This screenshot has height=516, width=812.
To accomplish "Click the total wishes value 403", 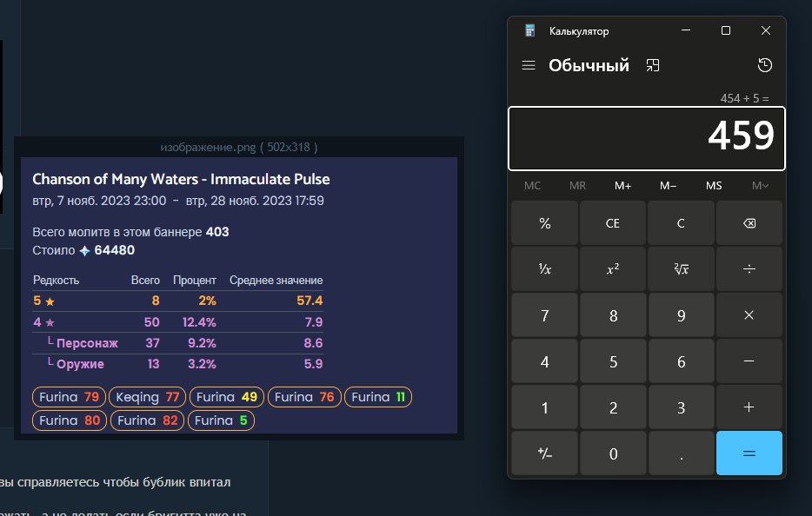I will tap(217, 232).
